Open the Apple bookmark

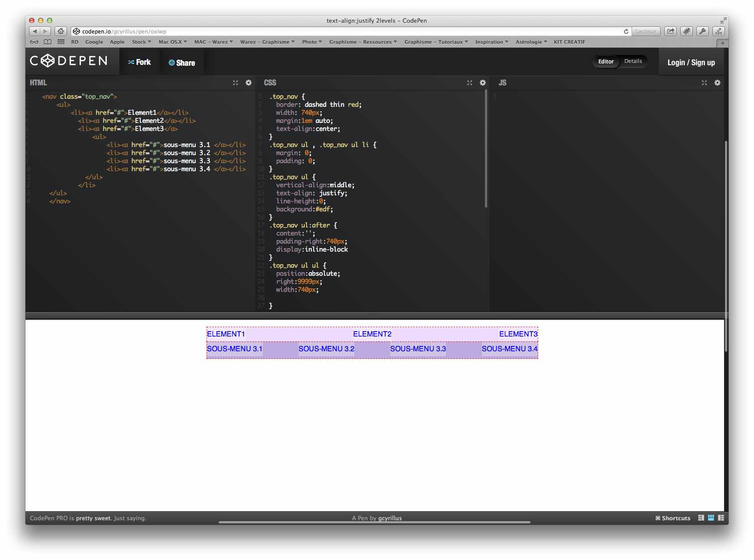tap(117, 42)
